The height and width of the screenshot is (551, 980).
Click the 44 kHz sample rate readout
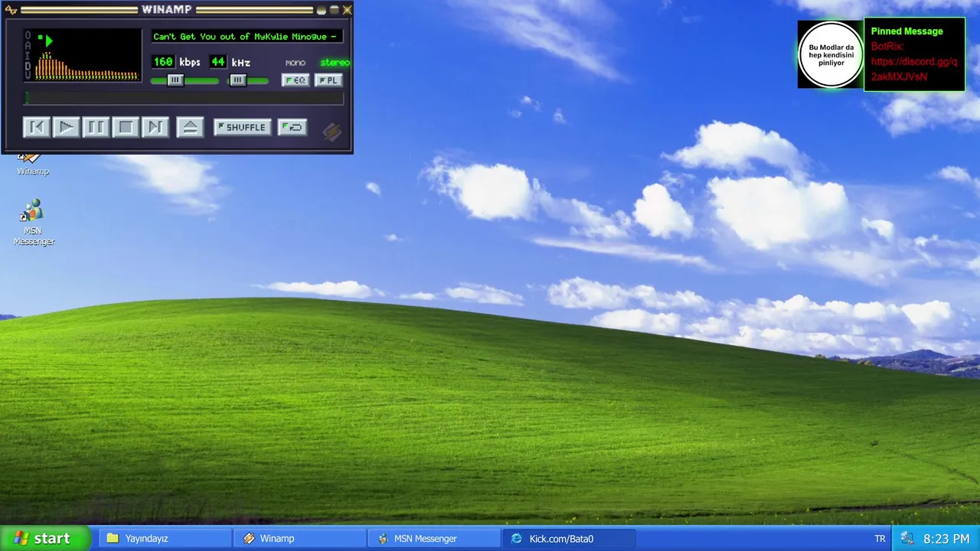pyautogui.click(x=218, y=62)
